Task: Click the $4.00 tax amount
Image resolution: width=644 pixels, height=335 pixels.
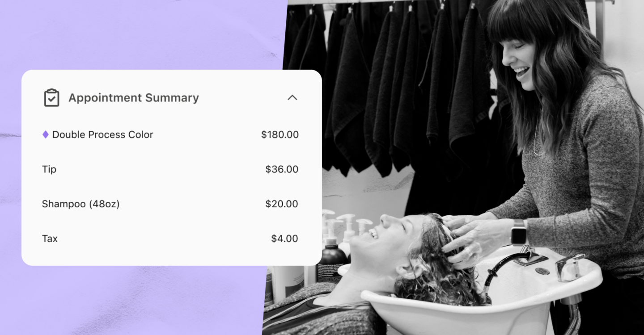Action: [284, 239]
